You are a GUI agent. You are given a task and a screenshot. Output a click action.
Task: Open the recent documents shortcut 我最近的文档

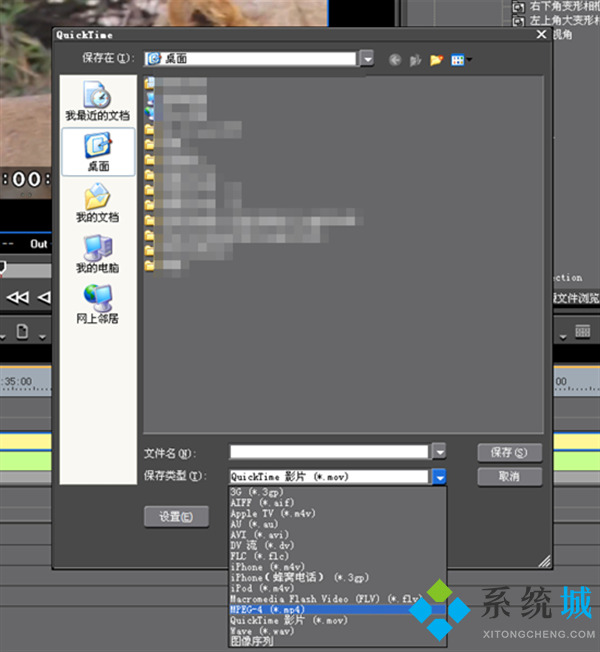98,101
